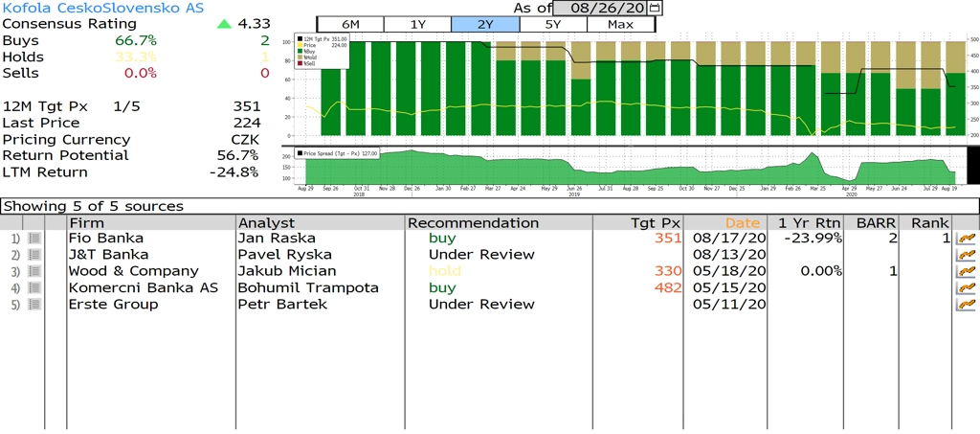Click the chart icon for Komercni Banka AS
980x434 pixels.
[967, 287]
